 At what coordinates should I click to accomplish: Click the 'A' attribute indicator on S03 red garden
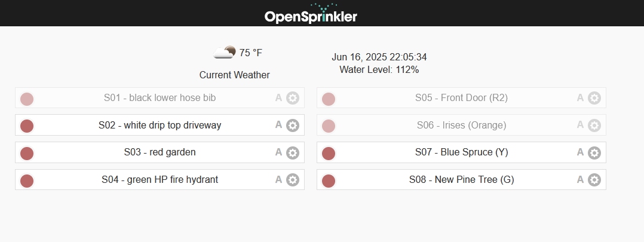pyautogui.click(x=278, y=152)
